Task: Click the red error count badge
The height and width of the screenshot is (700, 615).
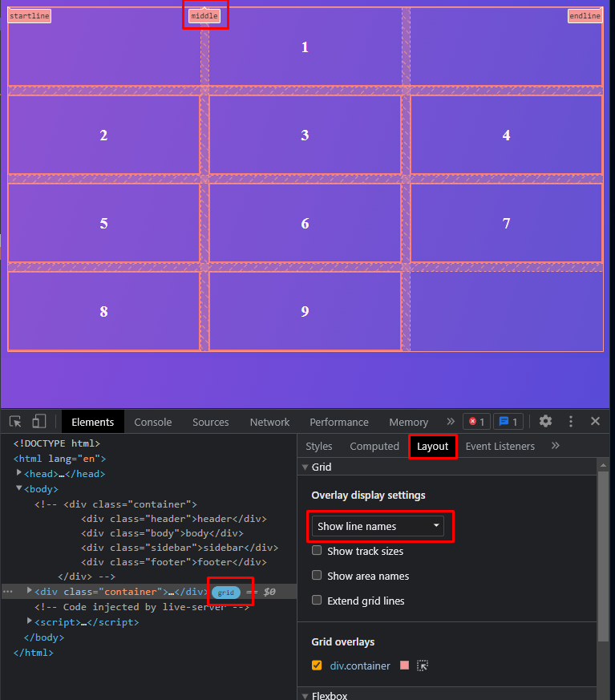Action: click(x=476, y=422)
